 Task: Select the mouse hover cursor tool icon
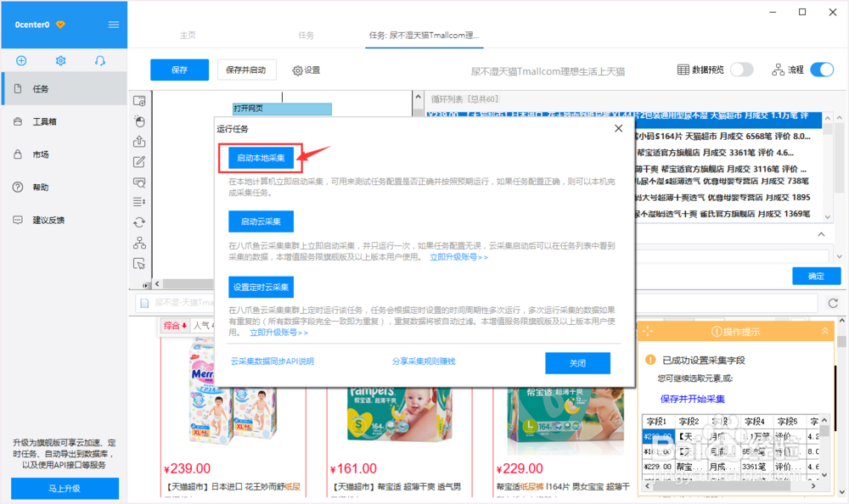pyautogui.click(x=139, y=264)
